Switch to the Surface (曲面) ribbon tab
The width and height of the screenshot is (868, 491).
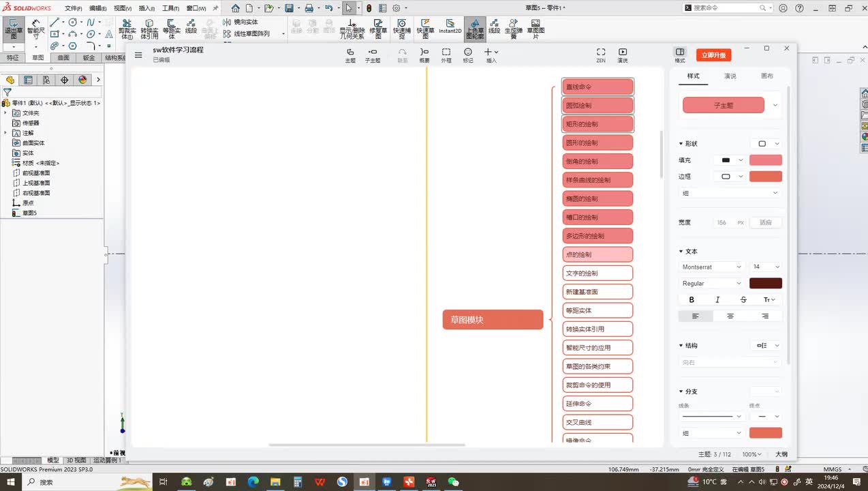tap(63, 58)
